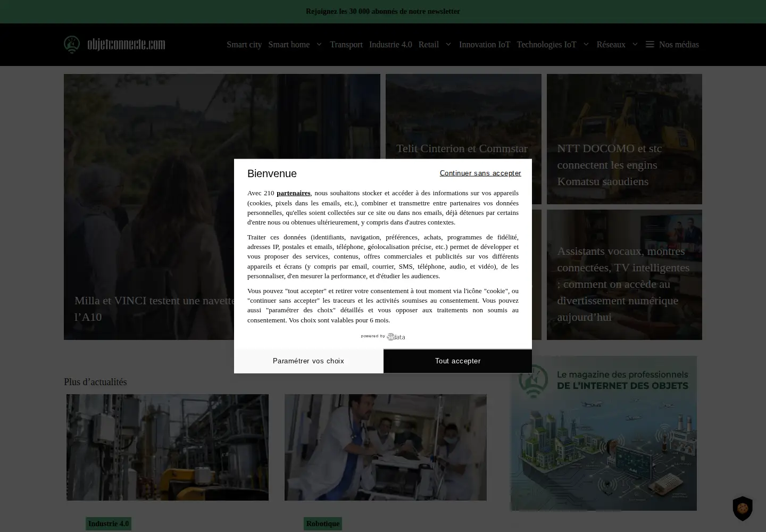Click the hamburger icon beside Nos médias
The height and width of the screenshot is (532, 766).
650,45
